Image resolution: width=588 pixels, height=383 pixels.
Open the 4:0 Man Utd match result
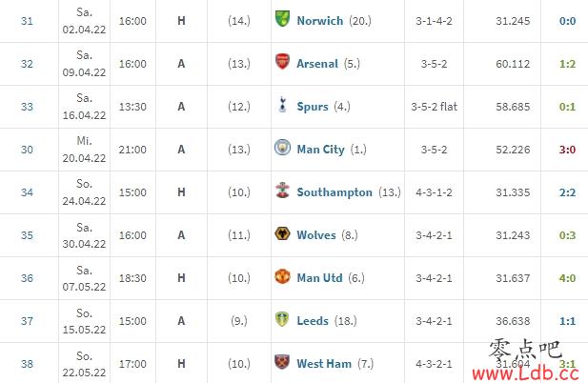point(567,278)
